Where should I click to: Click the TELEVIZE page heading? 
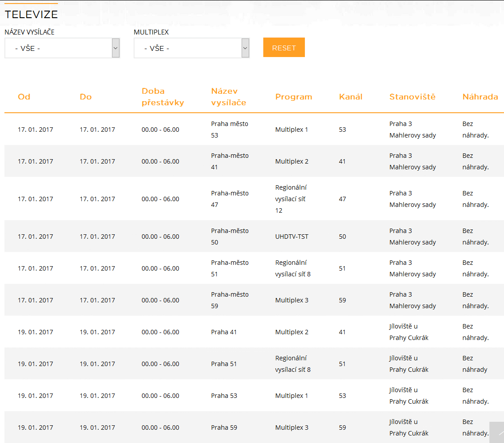(31, 15)
